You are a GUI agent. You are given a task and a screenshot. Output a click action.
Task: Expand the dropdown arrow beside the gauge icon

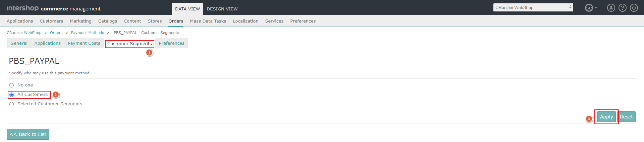point(596,8)
